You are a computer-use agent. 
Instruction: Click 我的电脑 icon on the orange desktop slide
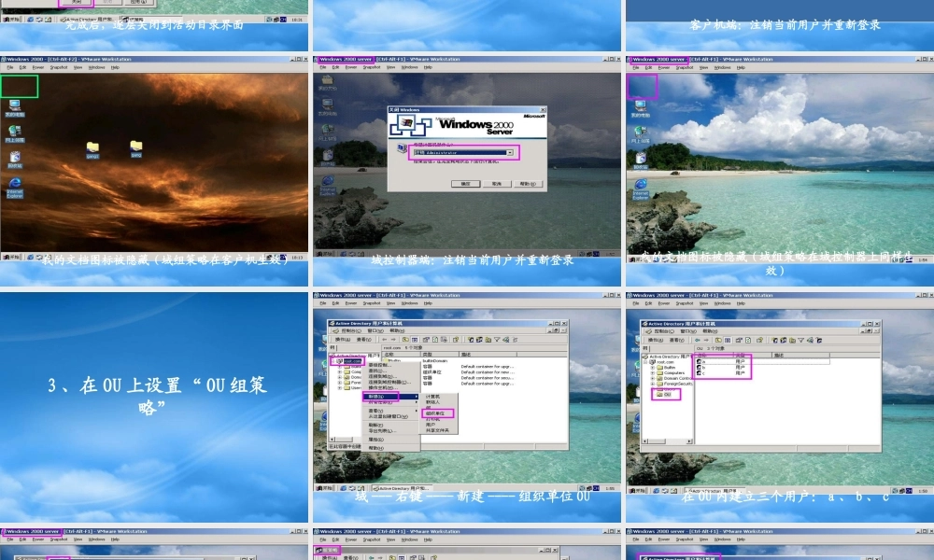click(14, 107)
